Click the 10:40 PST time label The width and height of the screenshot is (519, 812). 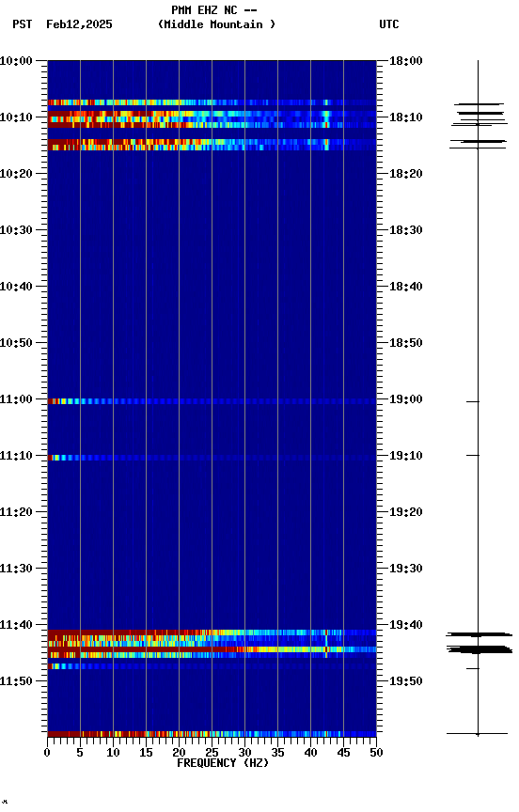(16, 287)
